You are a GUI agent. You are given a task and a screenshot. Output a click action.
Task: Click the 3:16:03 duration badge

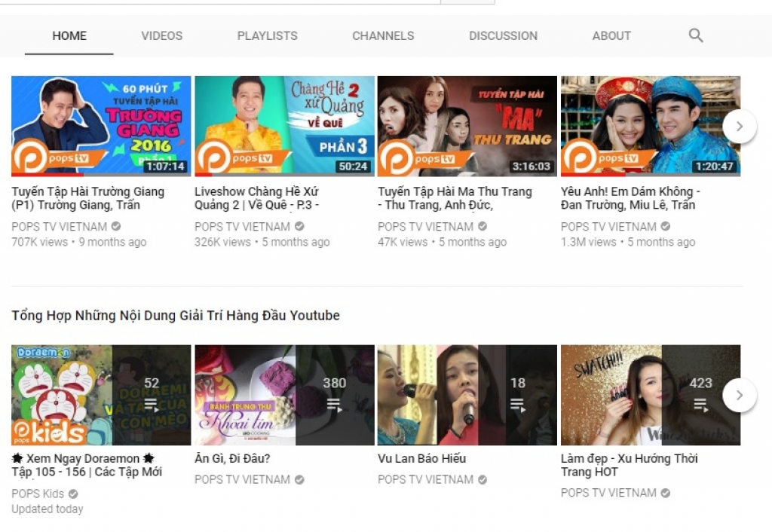pos(532,167)
